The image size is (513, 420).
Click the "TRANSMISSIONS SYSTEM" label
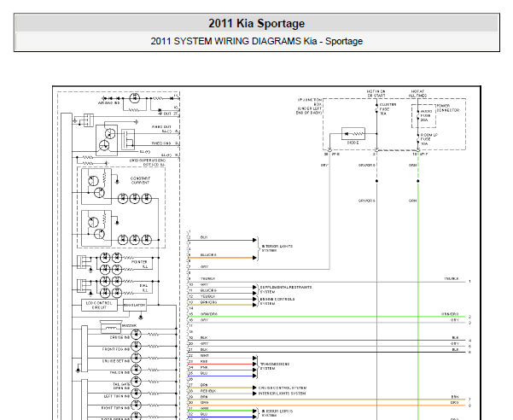275,366
